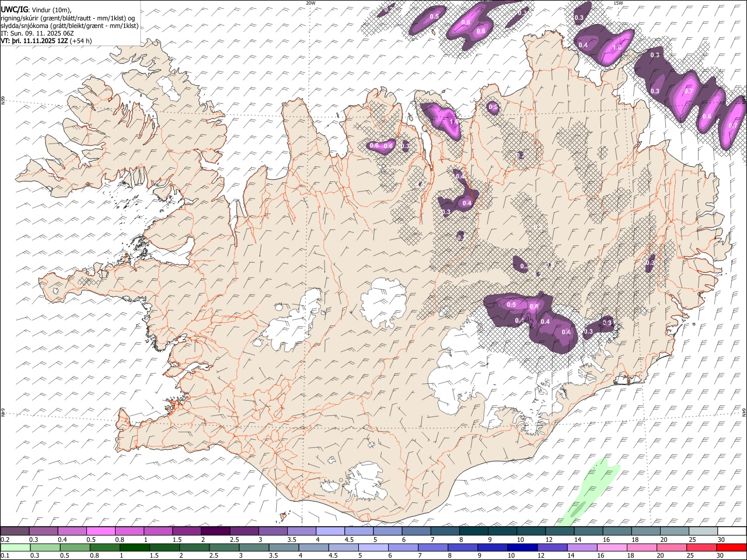Pick the upper legend swatch between 0.4 and 0.5
The height and width of the screenshot is (560, 747).
(x=72, y=531)
